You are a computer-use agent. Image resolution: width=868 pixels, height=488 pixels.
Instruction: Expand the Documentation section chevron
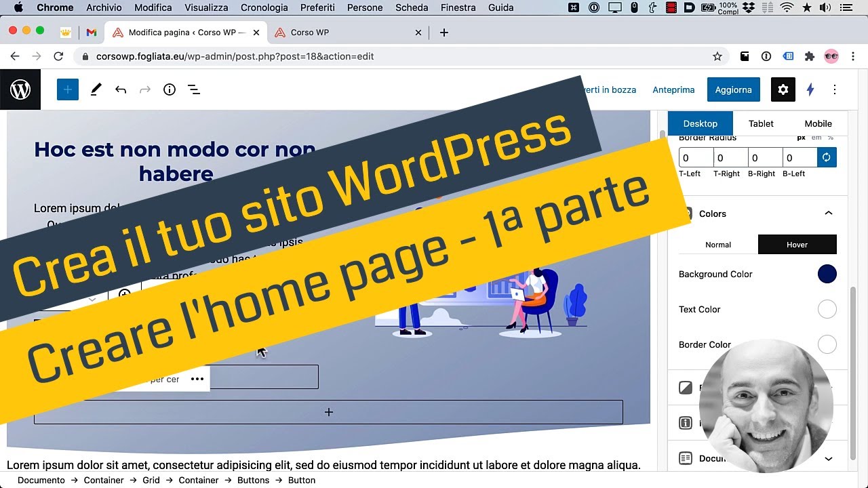828,459
